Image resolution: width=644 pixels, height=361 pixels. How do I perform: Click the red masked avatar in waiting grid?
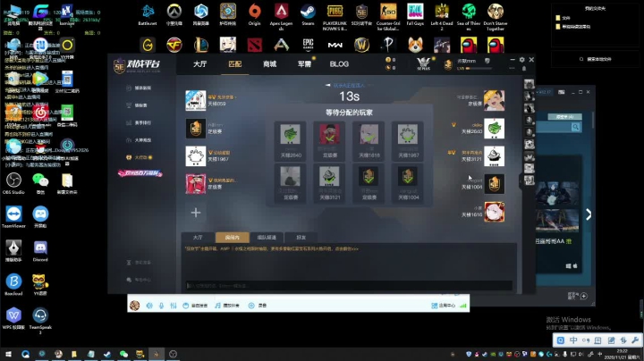click(330, 134)
